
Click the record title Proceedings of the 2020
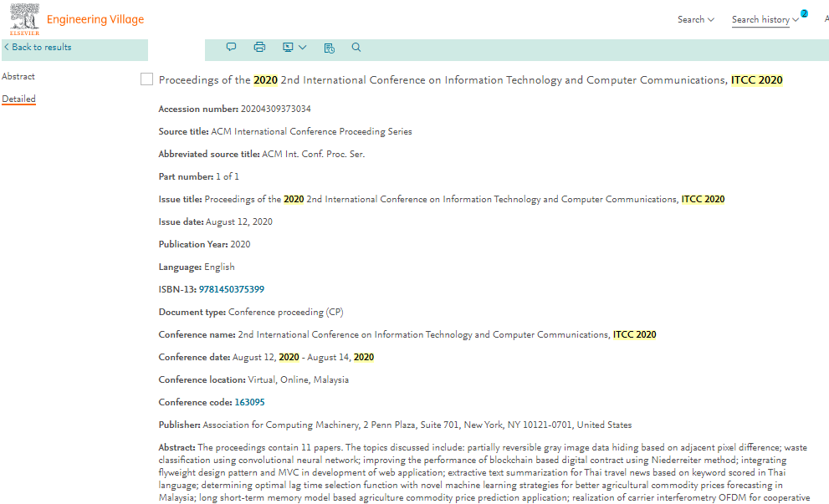(x=470, y=79)
